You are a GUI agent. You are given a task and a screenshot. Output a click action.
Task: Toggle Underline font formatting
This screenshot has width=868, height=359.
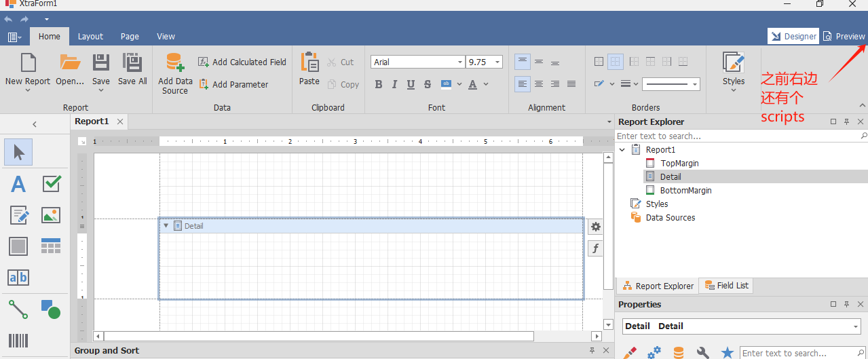click(411, 84)
